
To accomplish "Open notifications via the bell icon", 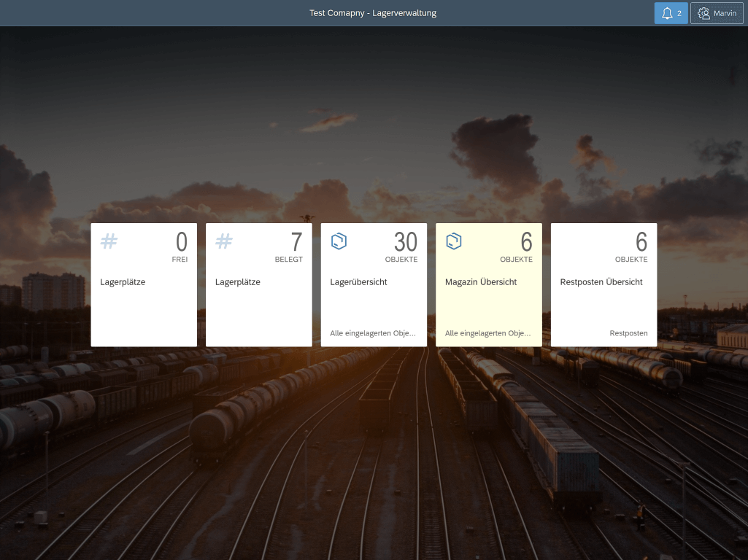I will (x=667, y=13).
